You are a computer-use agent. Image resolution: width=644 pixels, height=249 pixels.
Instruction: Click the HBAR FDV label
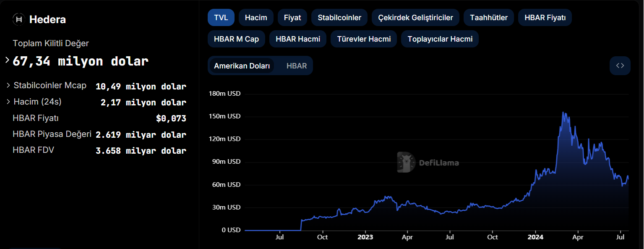click(34, 149)
